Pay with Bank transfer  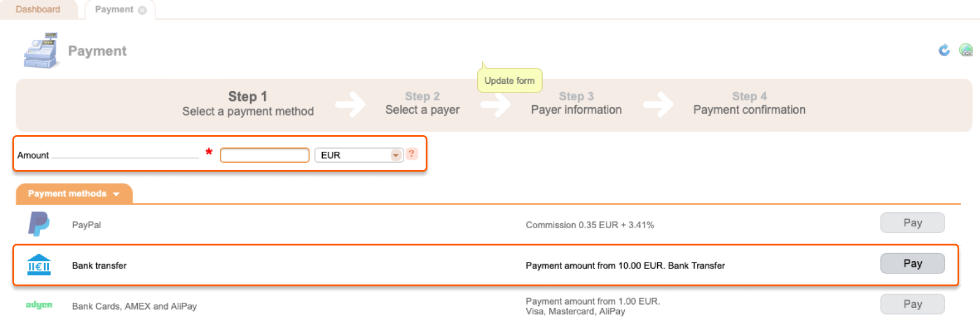click(913, 264)
